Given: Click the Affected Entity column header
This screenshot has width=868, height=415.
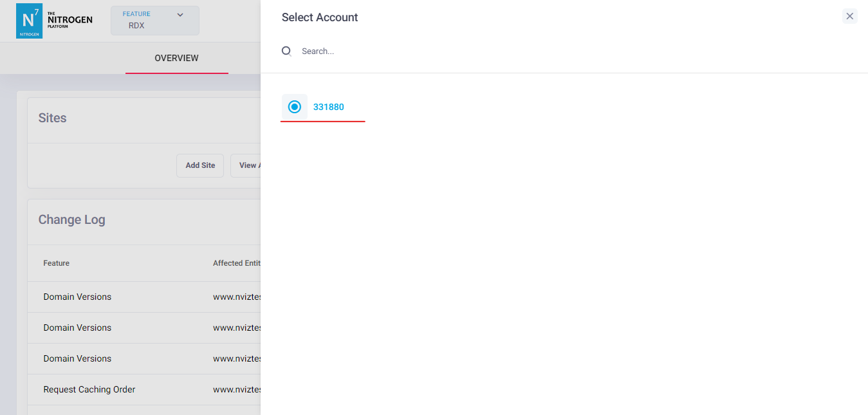Looking at the screenshot, I should (x=236, y=263).
